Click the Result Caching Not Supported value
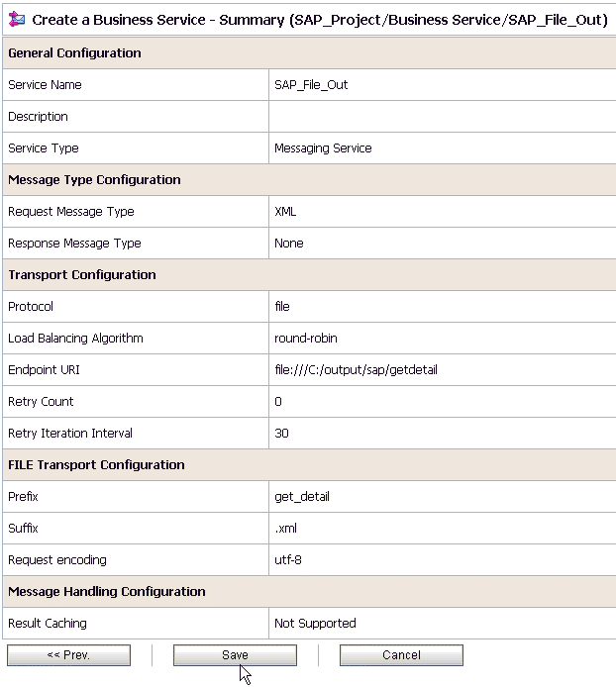 point(315,624)
